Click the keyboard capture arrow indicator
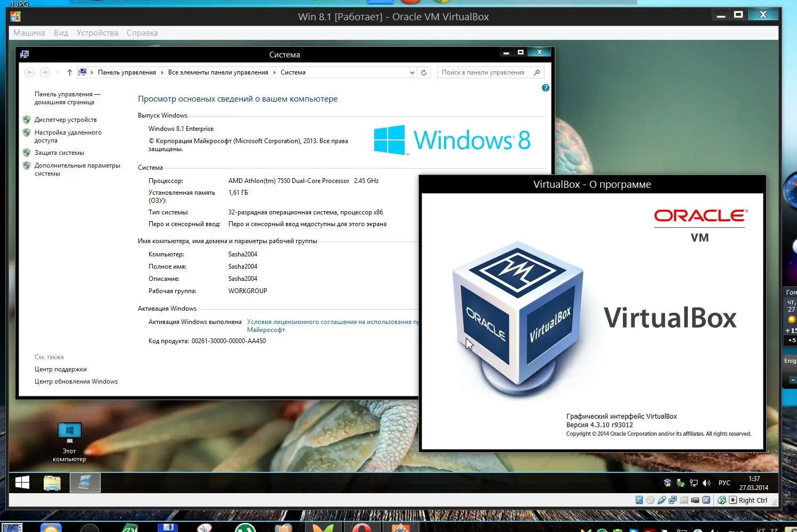This screenshot has width=797, height=532. tap(733, 500)
